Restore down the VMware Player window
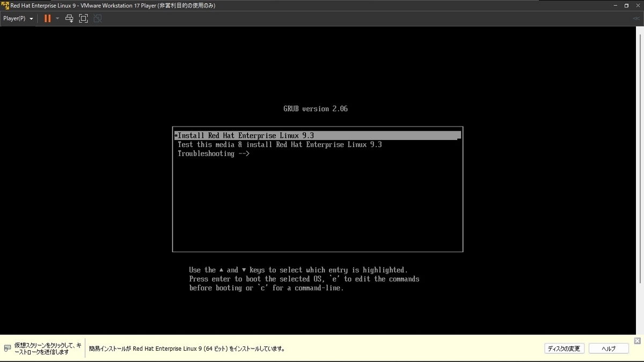The image size is (644, 362). click(626, 5)
